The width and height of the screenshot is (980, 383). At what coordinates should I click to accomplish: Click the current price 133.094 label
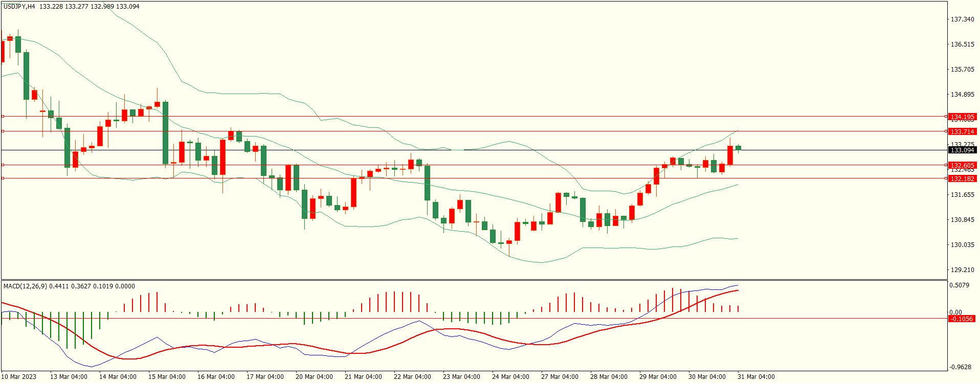point(962,150)
